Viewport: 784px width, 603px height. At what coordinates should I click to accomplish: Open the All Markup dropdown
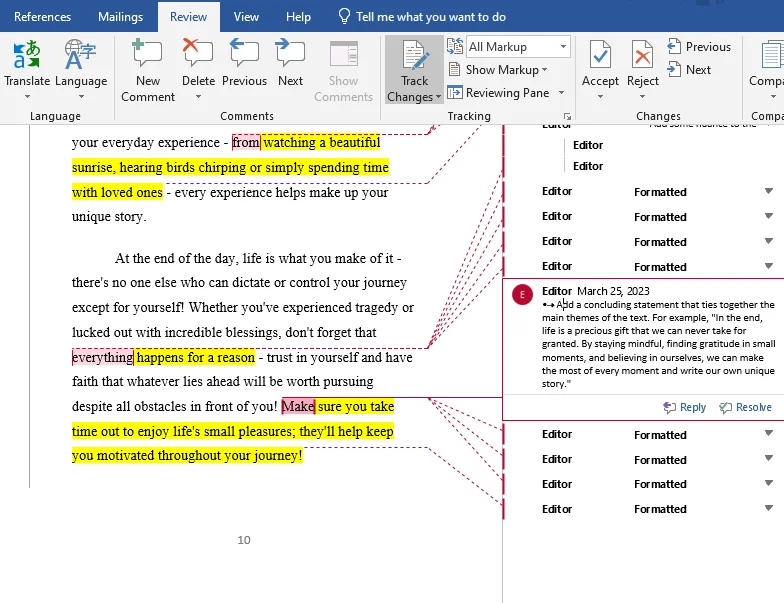[x=517, y=47]
